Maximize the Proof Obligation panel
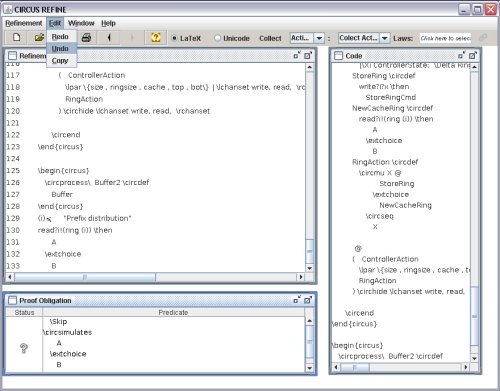The width and height of the screenshot is (500, 391). point(308,300)
